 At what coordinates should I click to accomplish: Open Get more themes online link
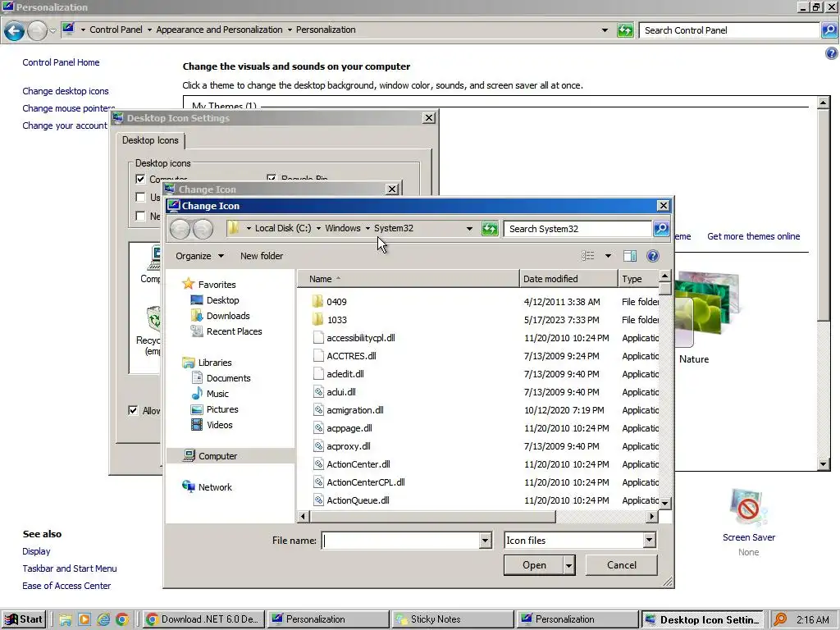753,236
